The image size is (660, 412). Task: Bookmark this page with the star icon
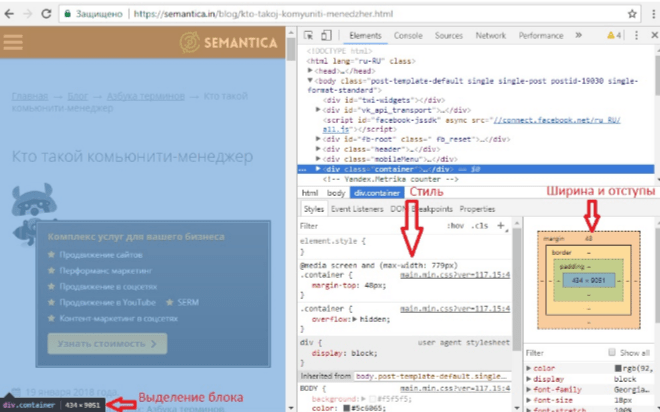pyautogui.click(x=632, y=14)
